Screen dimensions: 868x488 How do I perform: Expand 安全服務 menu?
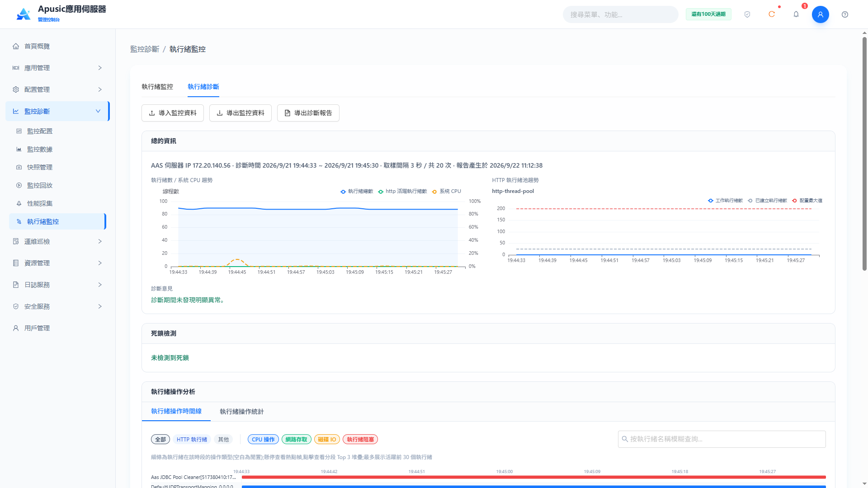[58, 306]
